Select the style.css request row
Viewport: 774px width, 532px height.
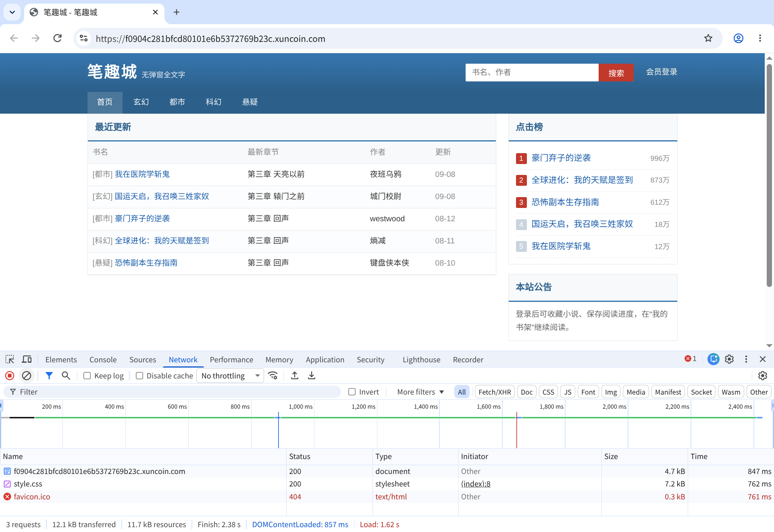387,484
